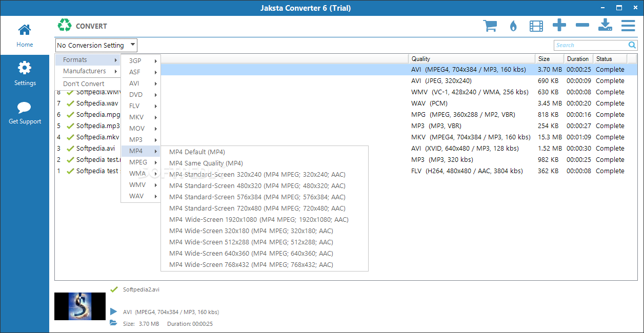Open the shopping cart purchase icon
This screenshot has height=333, width=644.
click(490, 26)
